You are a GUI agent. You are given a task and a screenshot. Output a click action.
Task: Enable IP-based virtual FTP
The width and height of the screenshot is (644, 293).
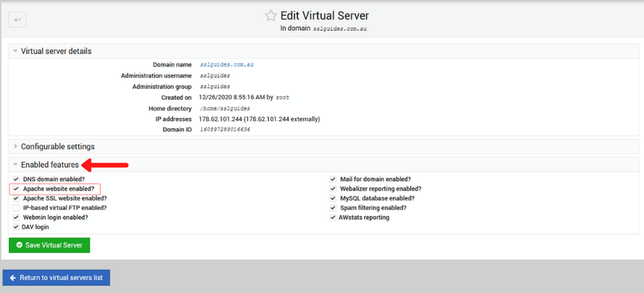(x=16, y=208)
